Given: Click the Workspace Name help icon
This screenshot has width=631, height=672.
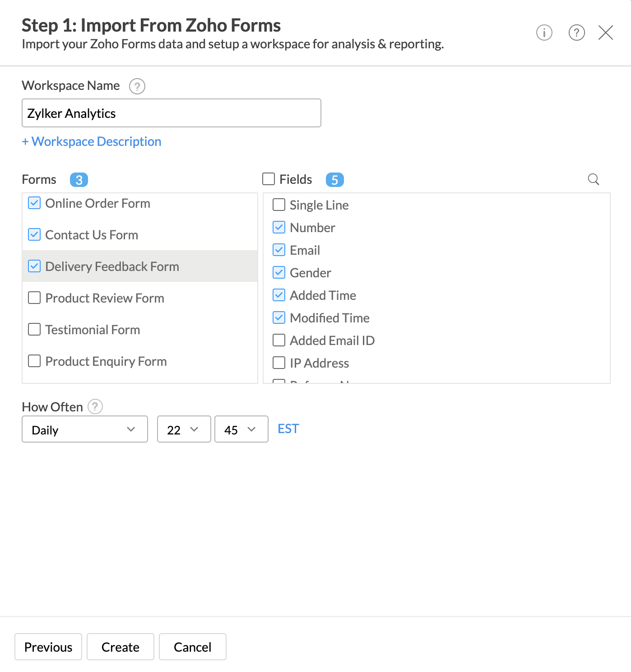Looking at the screenshot, I should (137, 86).
